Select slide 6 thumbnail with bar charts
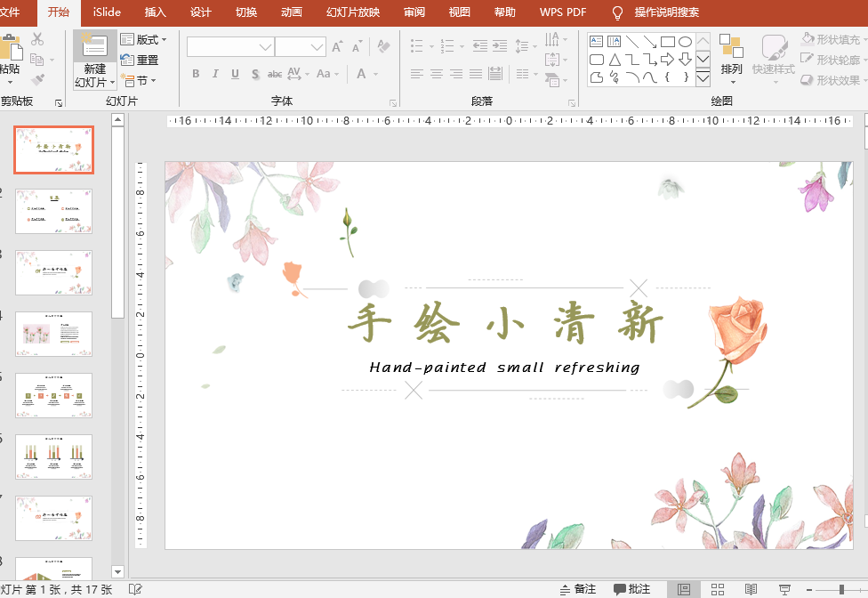The height and width of the screenshot is (598, 868). click(x=53, y=457)
